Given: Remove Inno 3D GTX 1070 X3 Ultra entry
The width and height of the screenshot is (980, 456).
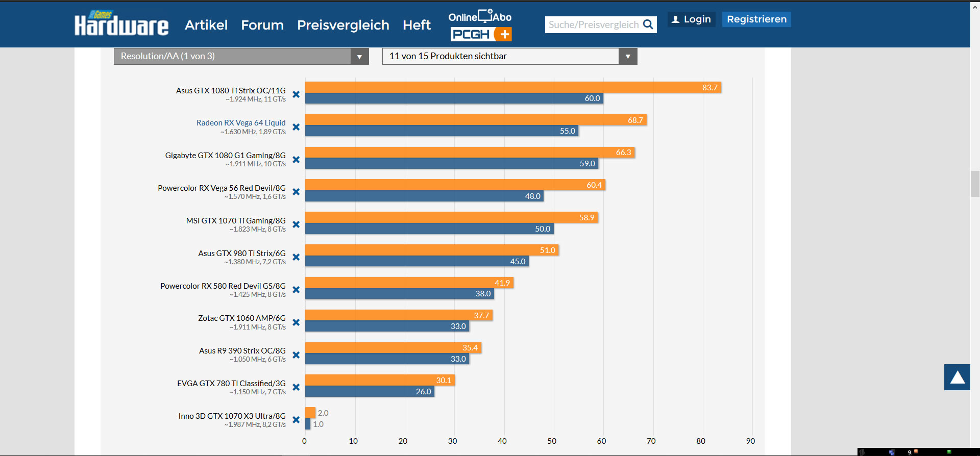Looking at the screenshot, I should point(296,420).
